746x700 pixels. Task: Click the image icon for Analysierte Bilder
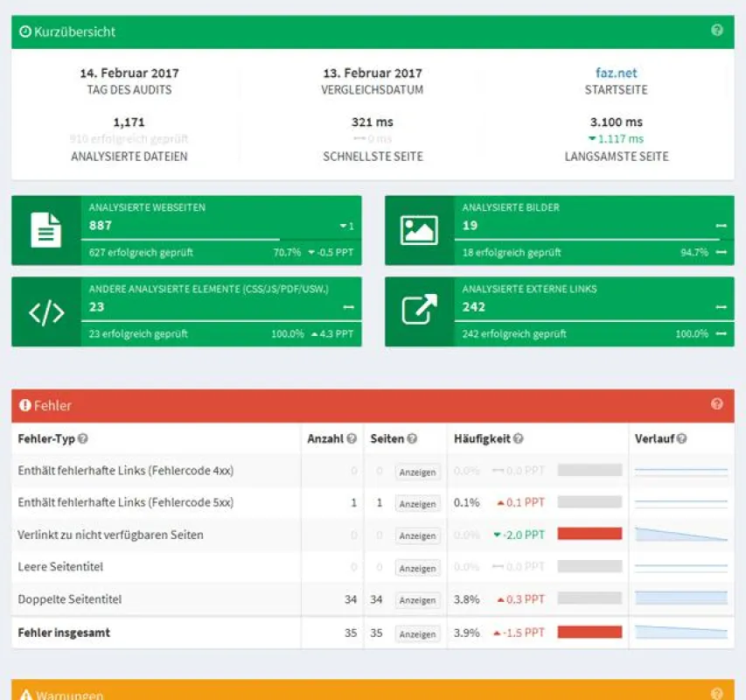(419, 230)
